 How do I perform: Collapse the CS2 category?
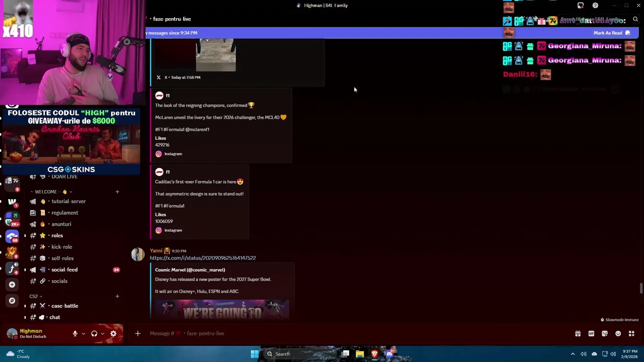[36, 296]
